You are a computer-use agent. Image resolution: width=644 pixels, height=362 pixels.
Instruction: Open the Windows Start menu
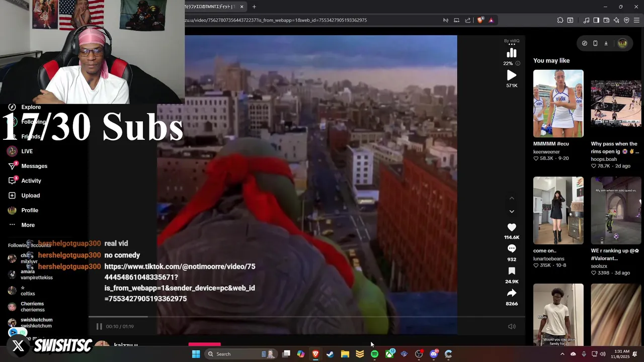point(196,354)
